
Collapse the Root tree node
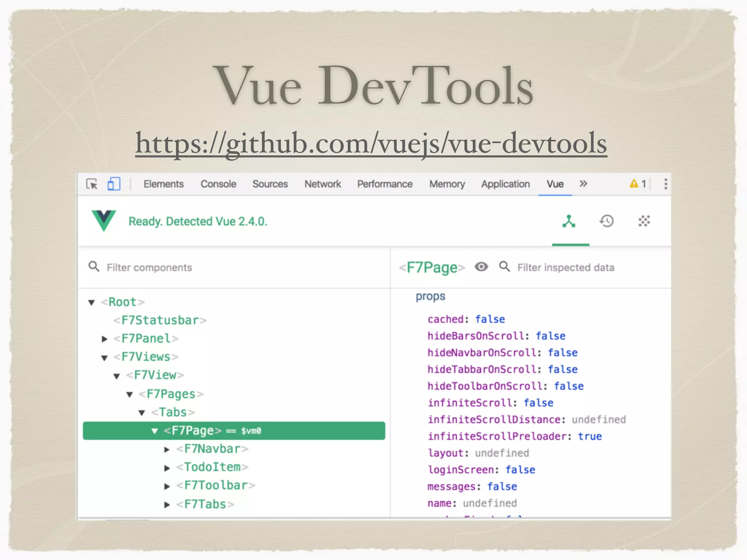(x=92, y=302)
